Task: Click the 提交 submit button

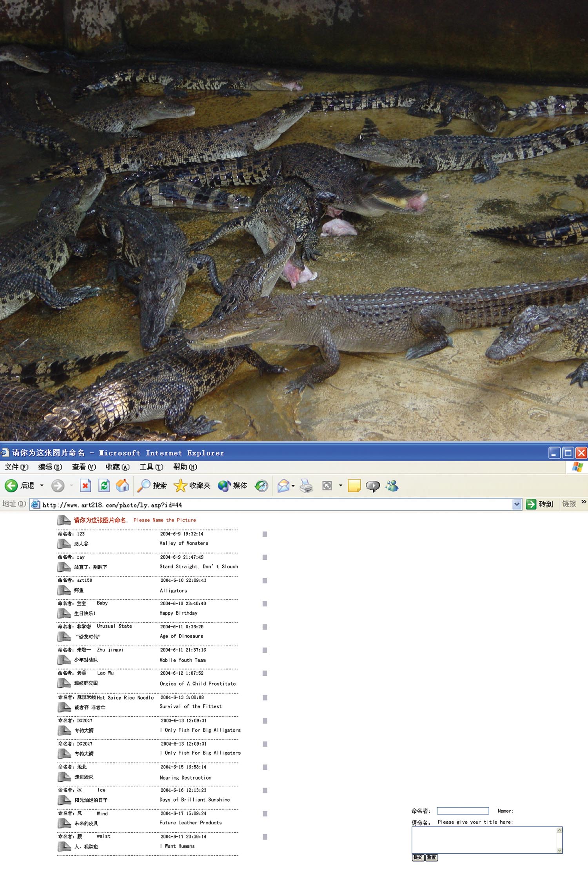Action: point(418,857)
